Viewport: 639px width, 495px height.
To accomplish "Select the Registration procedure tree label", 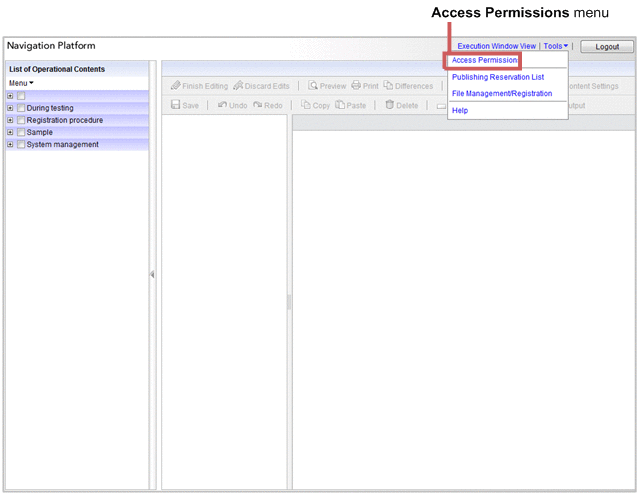I will (x=64, y=120).
